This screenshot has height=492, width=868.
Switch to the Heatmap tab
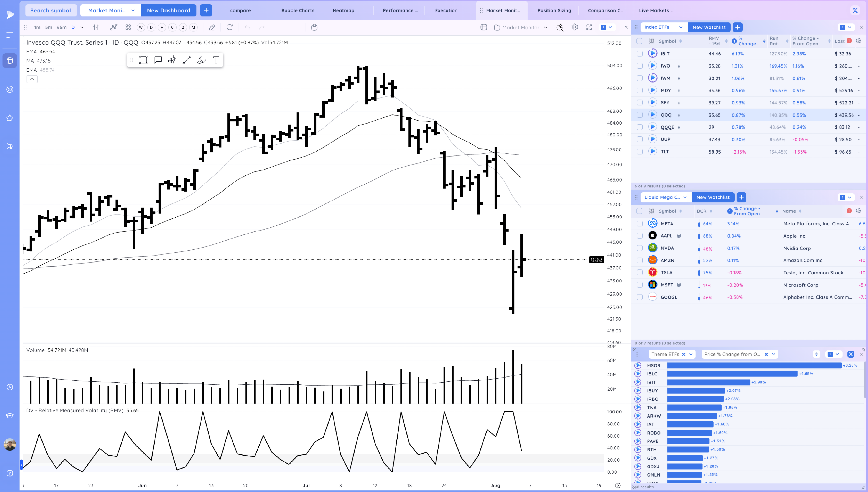343,10
